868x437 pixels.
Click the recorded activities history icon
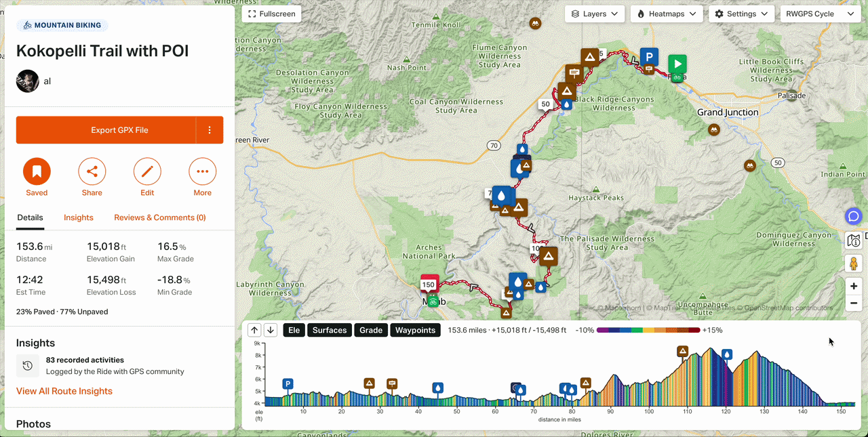coord(28,366)
